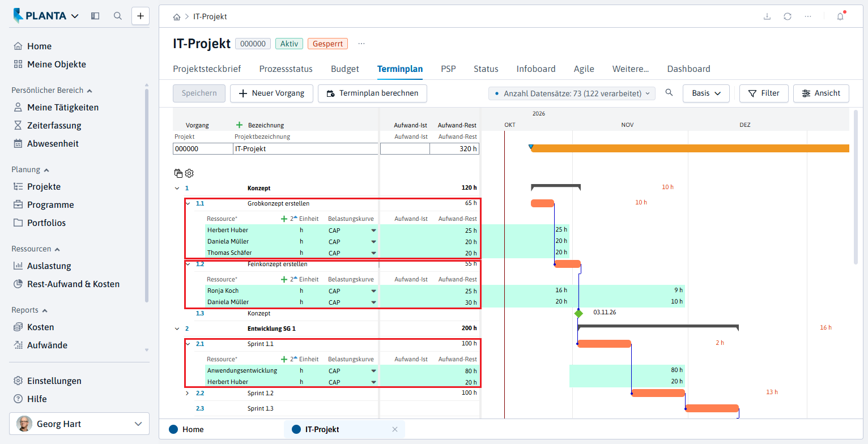Close the IT-Projekt bottom tab
This screenshot has width=868, height=444.
click(x=395, y=429)
